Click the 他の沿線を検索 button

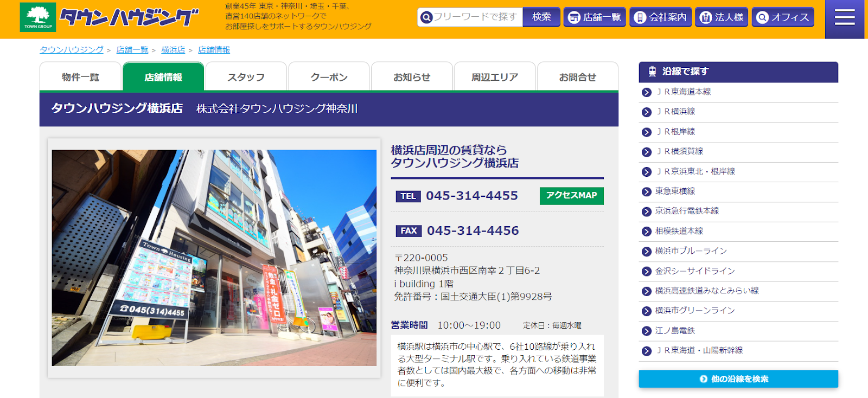point(738,379)
